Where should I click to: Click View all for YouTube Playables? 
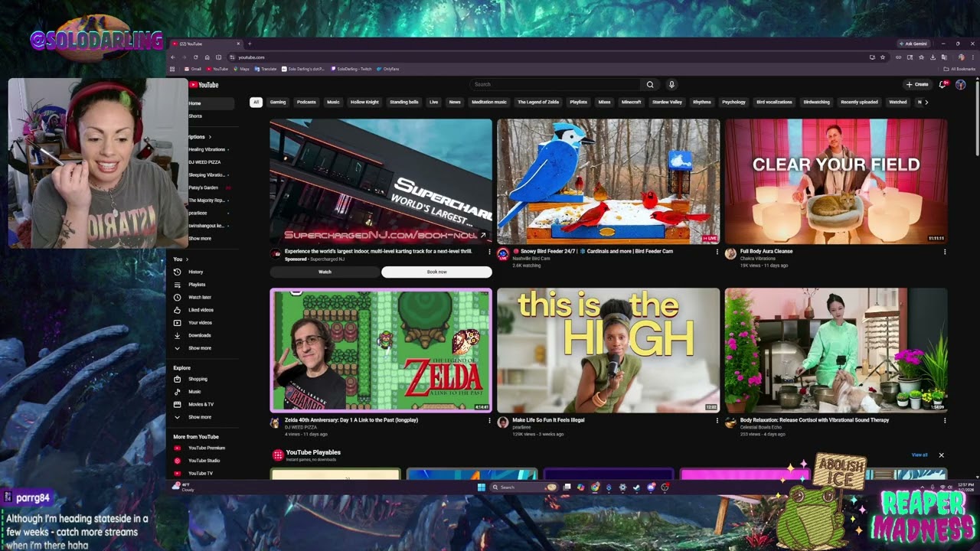point(920,455)
